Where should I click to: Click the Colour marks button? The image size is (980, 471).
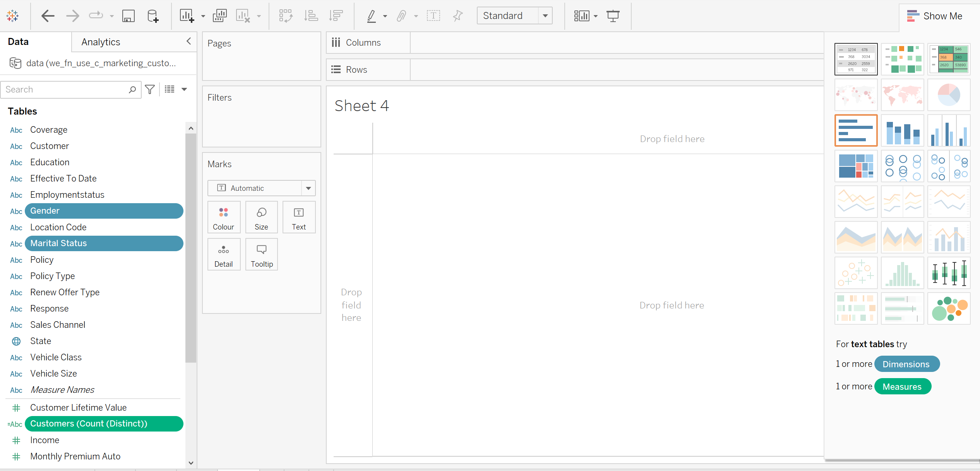223,218
